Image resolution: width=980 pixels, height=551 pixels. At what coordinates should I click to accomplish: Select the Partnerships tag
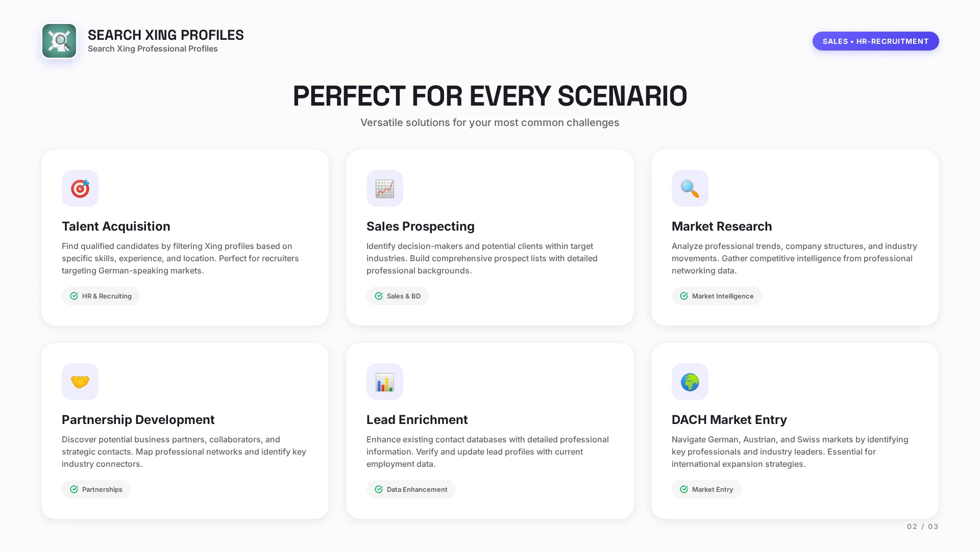pyautogui.click(x=96, y=489)
